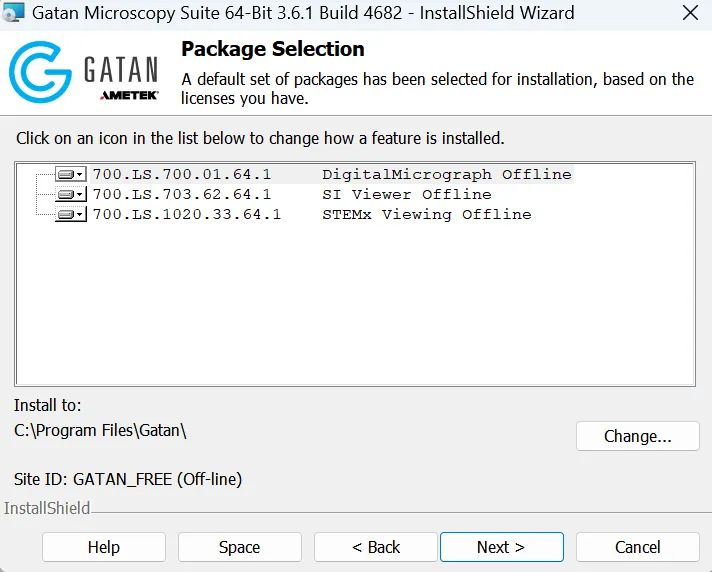
Task: Close the InstallShield Wizard window
Action: (x=690, y=13)
